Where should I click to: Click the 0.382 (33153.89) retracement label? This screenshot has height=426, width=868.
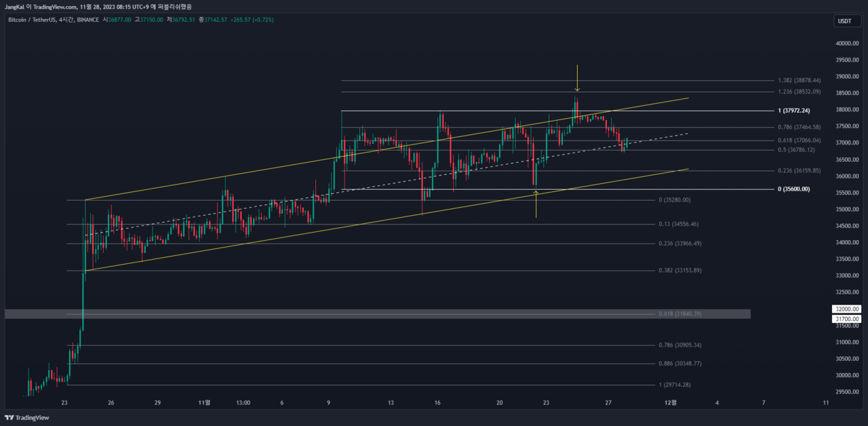tap(679, 271)
